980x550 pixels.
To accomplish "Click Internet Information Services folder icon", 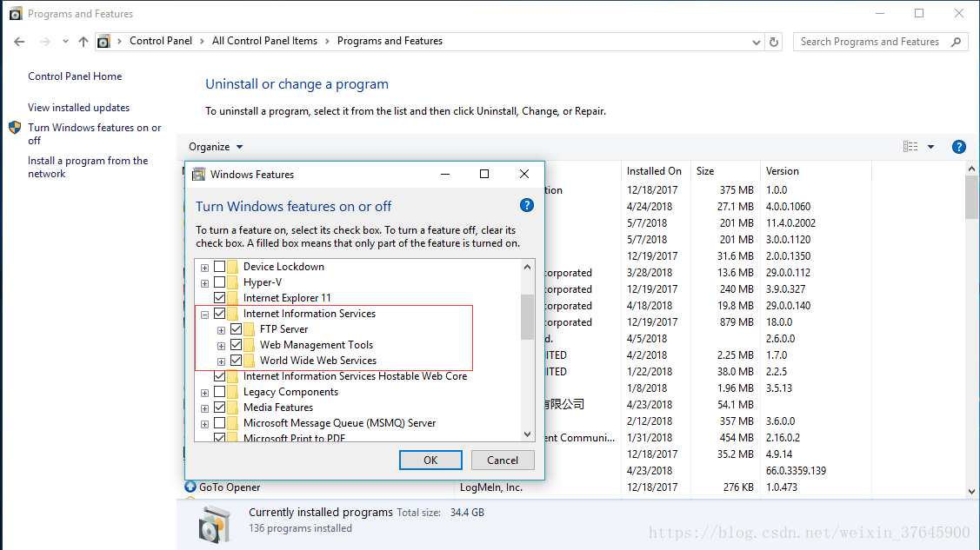I will pos(232,314).
